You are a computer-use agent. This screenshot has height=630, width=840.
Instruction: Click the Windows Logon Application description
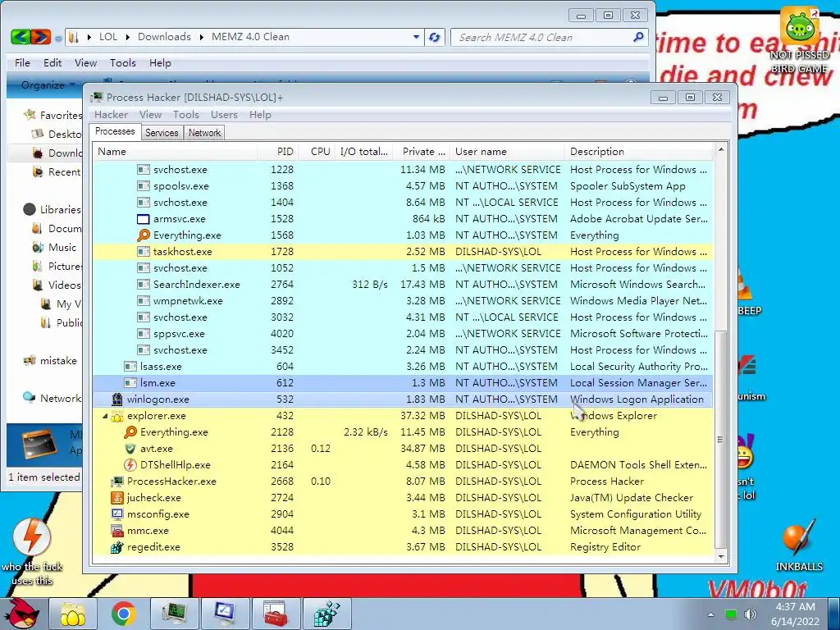[x=637, y=399]
